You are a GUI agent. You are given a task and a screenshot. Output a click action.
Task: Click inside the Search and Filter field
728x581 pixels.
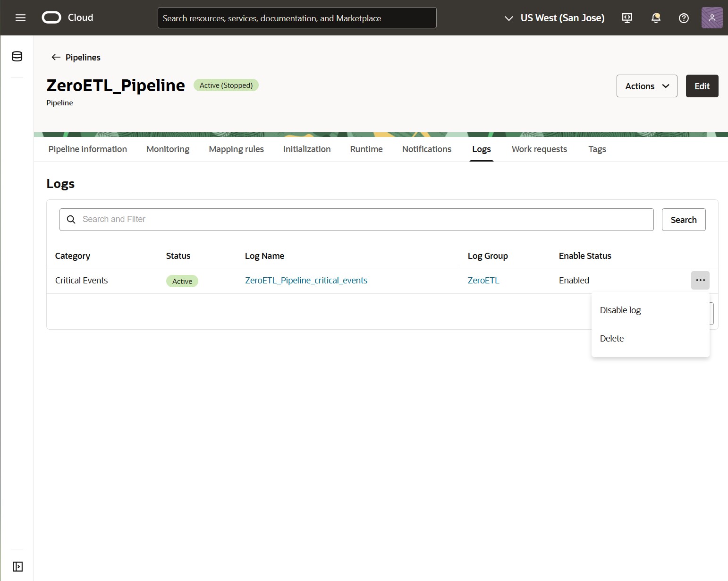pyautogui.click(x=330, y=219)
